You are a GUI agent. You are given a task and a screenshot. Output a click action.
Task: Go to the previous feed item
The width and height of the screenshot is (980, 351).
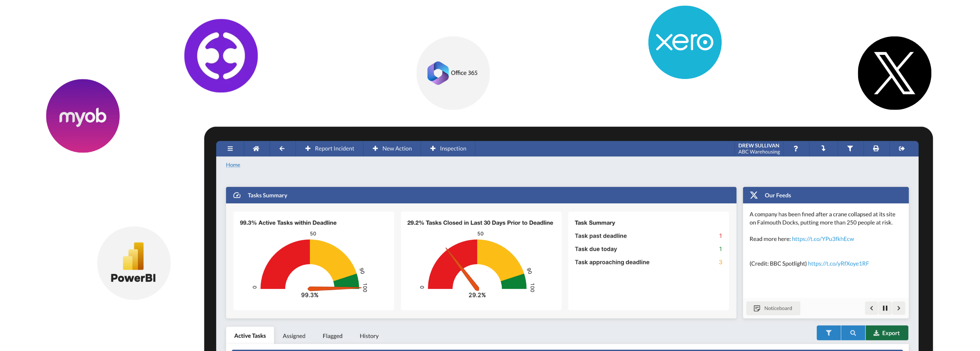[872, 308]
